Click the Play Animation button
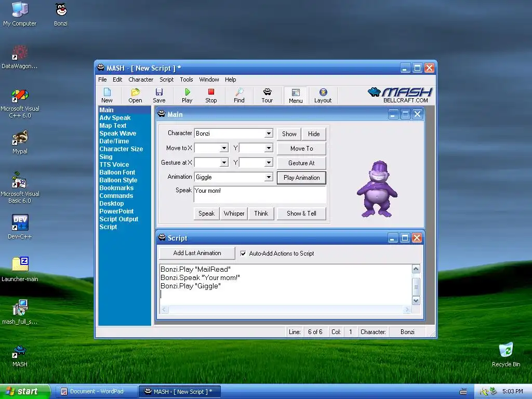 tap(302, 178)
